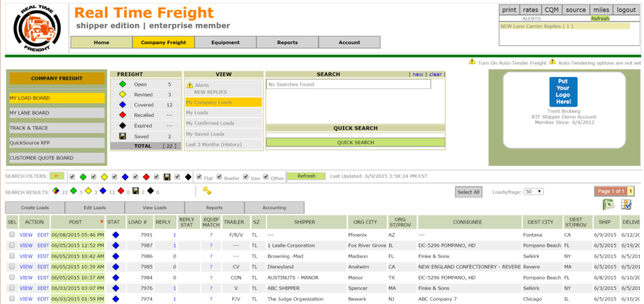Image resolution: width=644 pixels, height=304 pixels.
Task: Select the checkbox for load 7986
Action: [12, 256]
